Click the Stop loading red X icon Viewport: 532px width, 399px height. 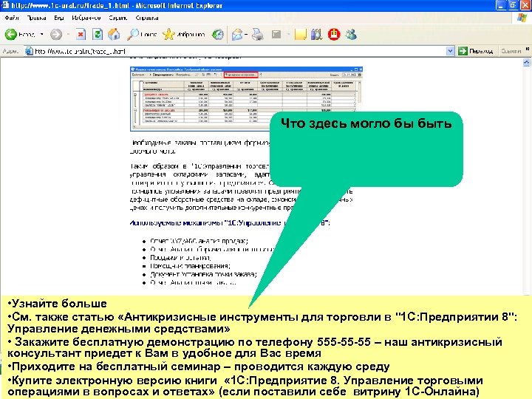point(81,34)
